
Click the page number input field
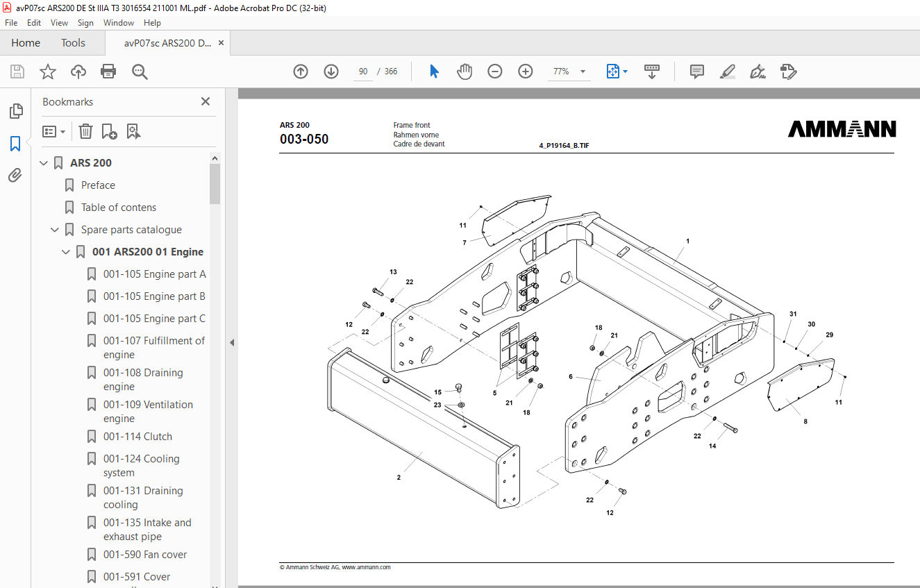pos(363,72)
